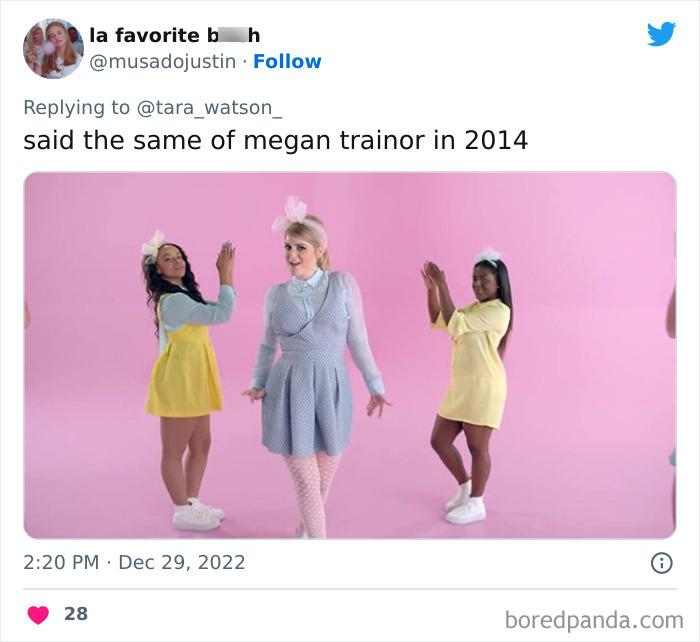Click the white sneakers of right dancer

pyautogui.click(x=465, y=504)
